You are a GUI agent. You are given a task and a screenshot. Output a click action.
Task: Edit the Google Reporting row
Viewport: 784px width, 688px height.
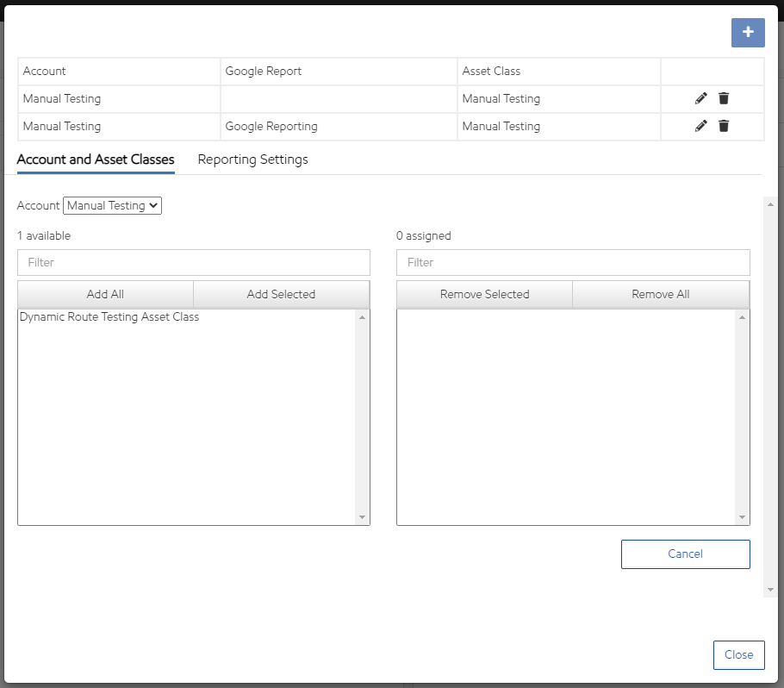pos(700,127)
